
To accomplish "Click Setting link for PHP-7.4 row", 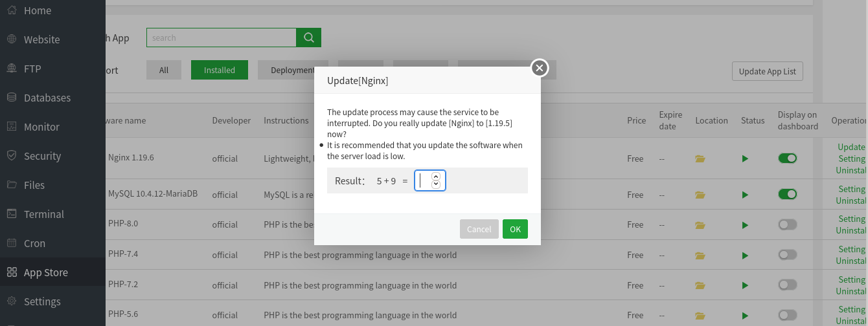I will pyautogui.click(x=851, y=249).
